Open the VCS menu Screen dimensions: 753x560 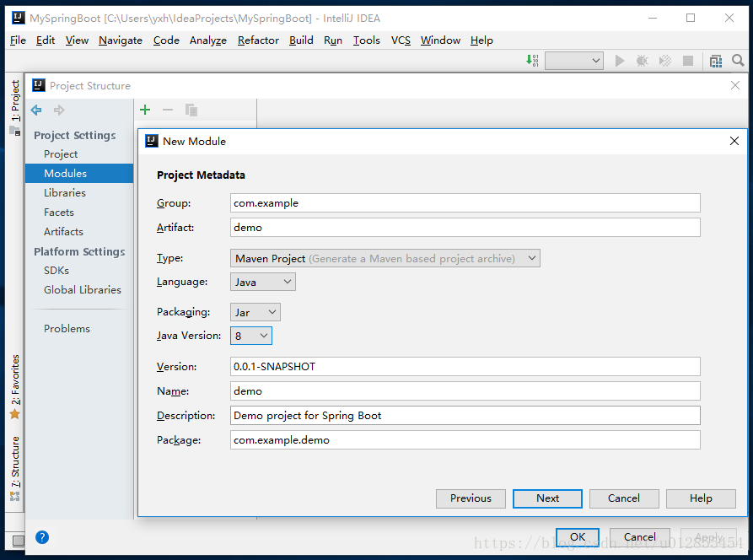pyautogui.click(x=401, y=40)
